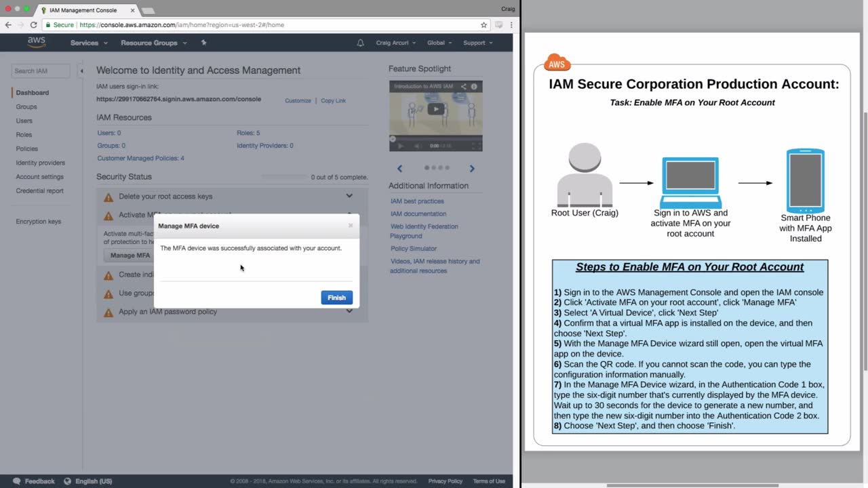Image resolution: width=868 pixels, height=488 pixels.
Task: Open the Privacy Policy footer link
Action: click(446, 481)
